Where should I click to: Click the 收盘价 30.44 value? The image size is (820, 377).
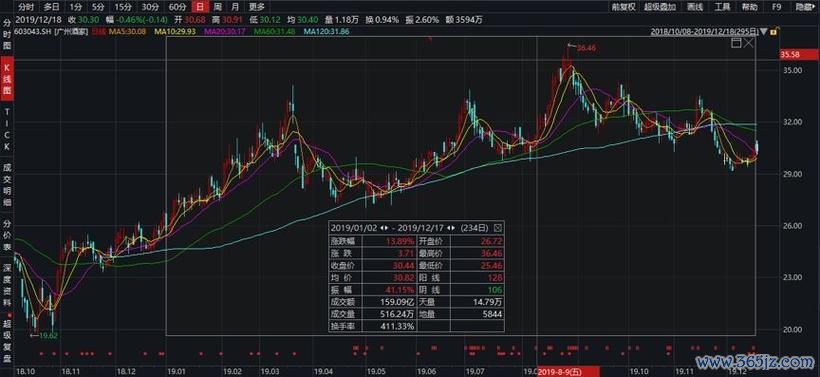(x=403, y=265)
